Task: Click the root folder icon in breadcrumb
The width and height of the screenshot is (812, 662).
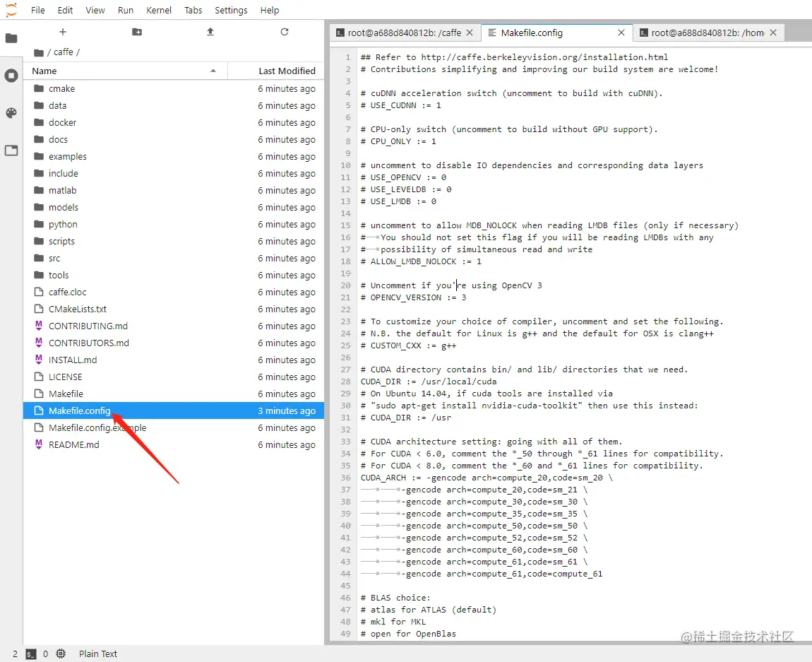Action: (38, 52)
